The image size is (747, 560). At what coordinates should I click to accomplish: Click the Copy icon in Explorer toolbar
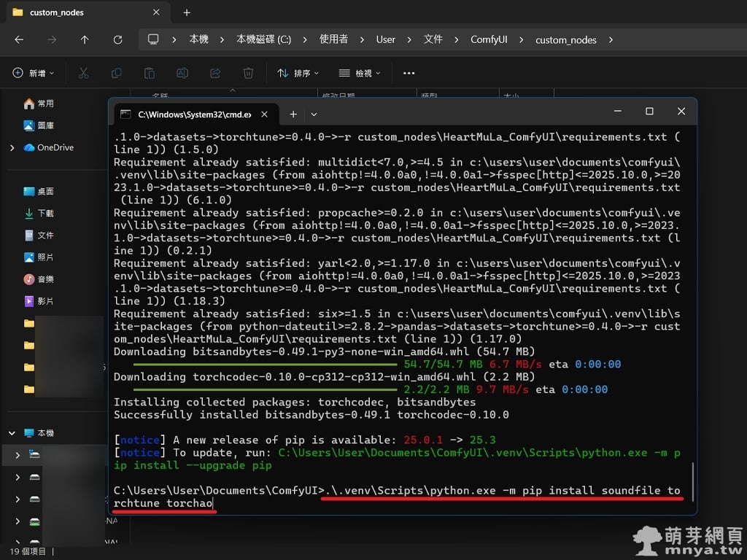pyautogui.click(x=116, y=73)
